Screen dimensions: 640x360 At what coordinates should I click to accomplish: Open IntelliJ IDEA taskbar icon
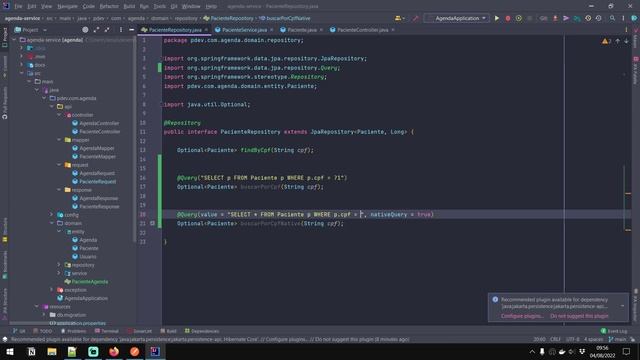155,351
